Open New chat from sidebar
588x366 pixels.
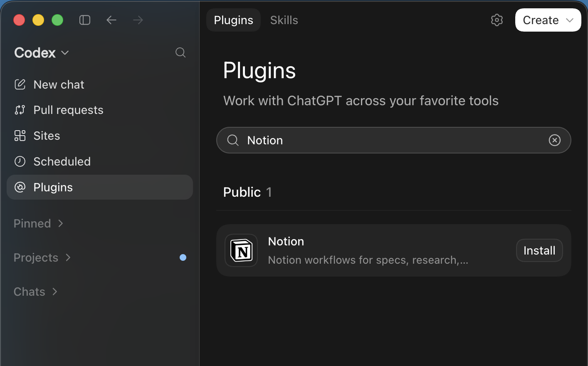click(x=100, y=84)
